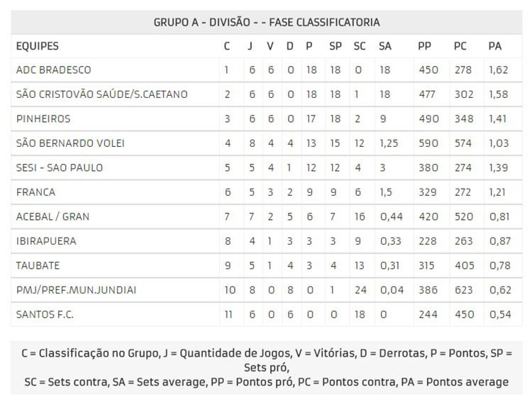Click the SA column header
The height and width of the screenshot is (400, 532).
pyautogui.click(x=384, y=46)
